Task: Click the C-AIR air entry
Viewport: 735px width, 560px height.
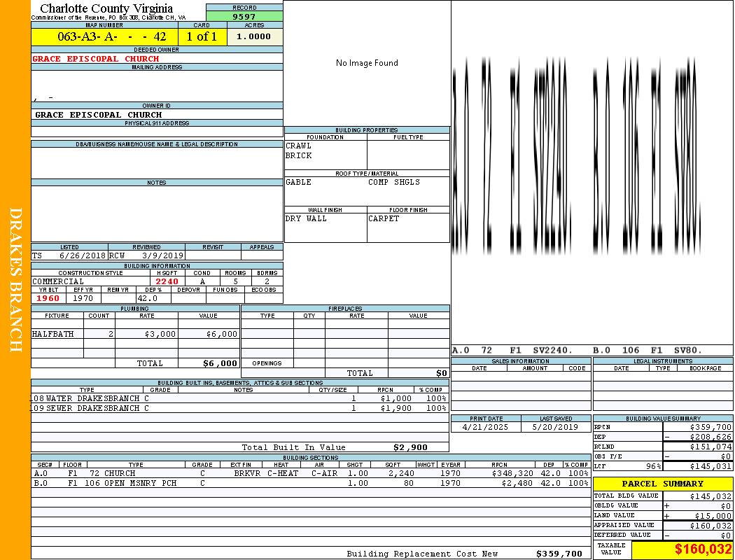Action: 324,473
